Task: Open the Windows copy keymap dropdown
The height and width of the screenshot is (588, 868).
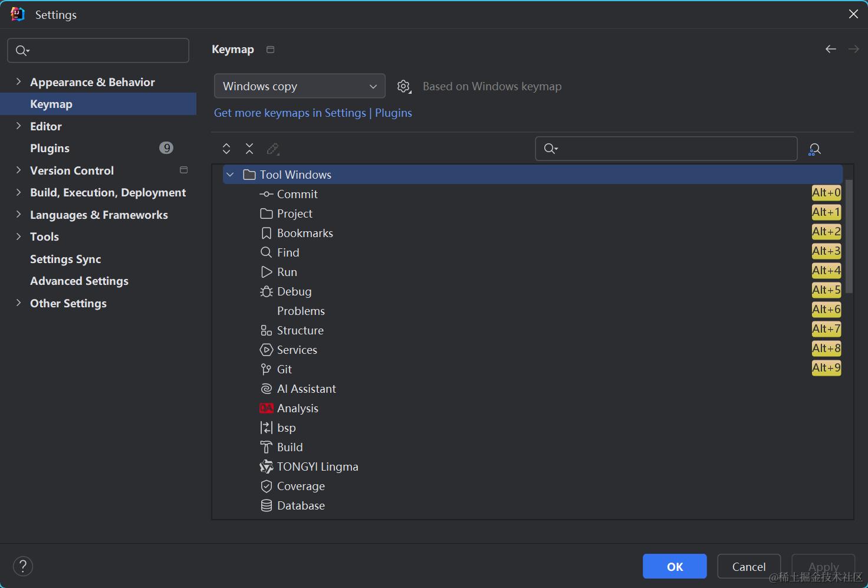Action: click(300, 86)
